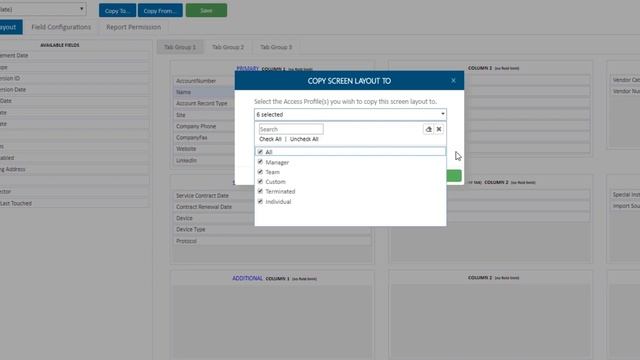Select the Device field
Image resolution: width=640 pixels, height=360 pixels.
point(214,218)
